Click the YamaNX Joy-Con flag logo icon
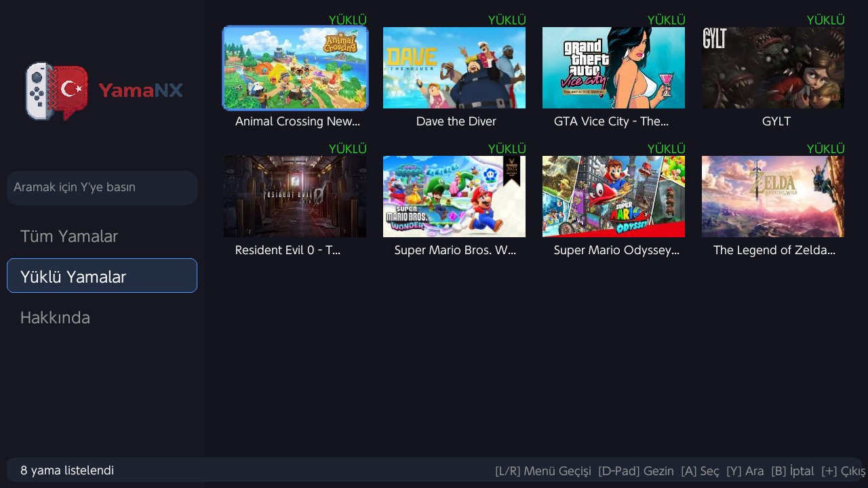 point(57,91)
